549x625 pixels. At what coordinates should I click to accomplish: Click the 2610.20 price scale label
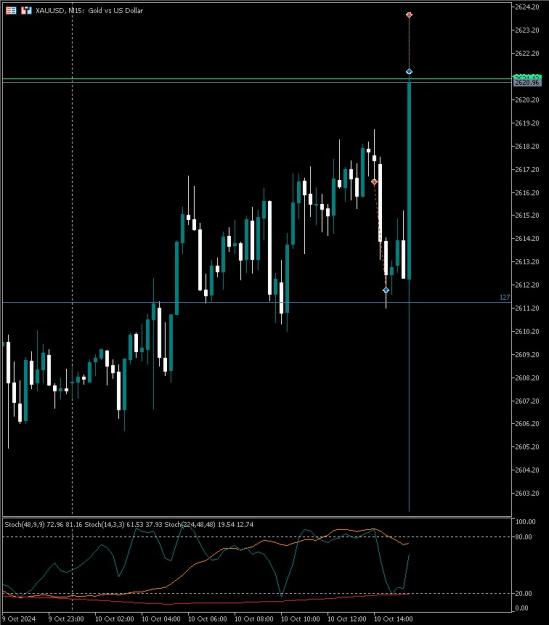[x=527, y=331]
